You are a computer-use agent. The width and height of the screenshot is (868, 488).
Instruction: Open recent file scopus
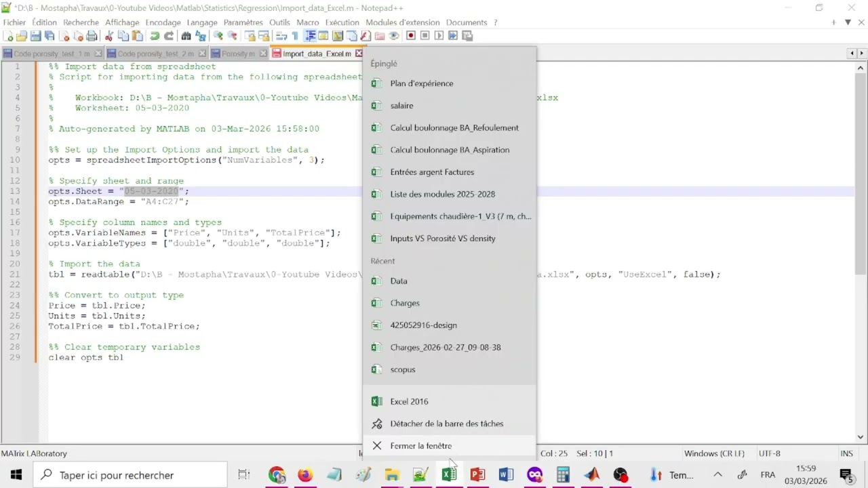pos(450,369)
